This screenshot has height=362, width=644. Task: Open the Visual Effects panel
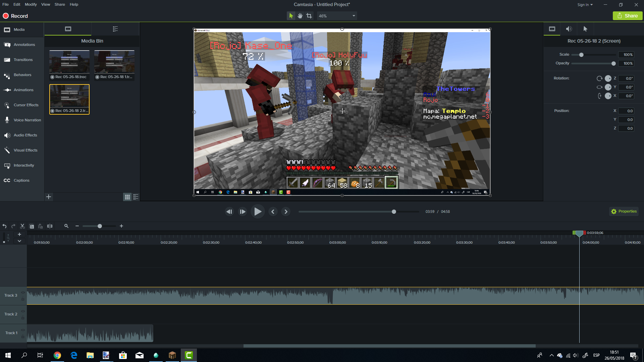pyautogui.click(x=22, y=150)
